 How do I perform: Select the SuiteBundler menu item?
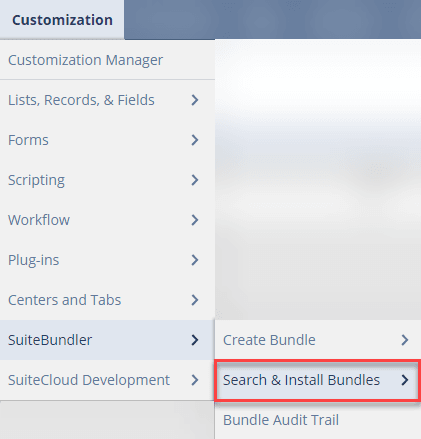click(107, 340)
